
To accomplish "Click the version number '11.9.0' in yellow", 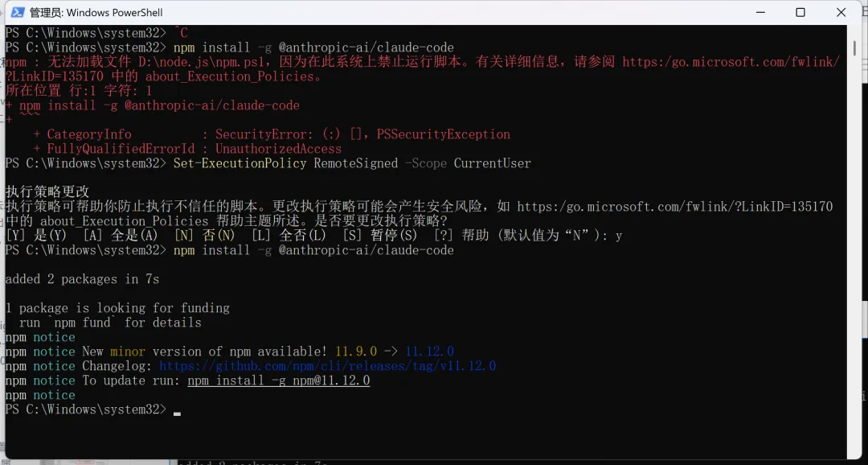I will (356, 352).
